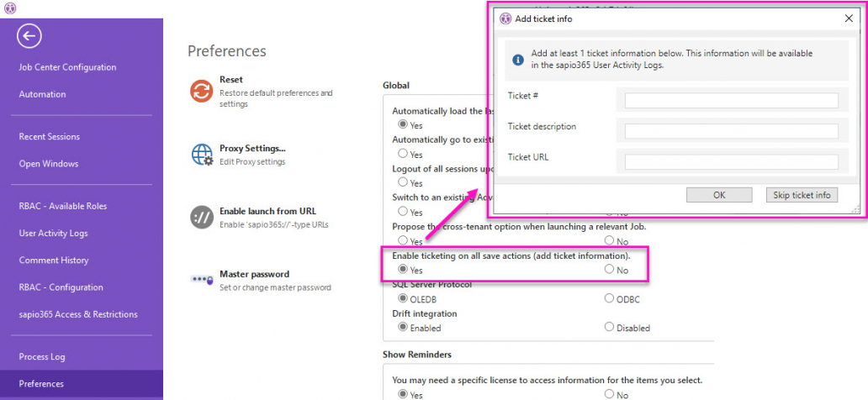Click the Skip ticket info button
The height and width of the screenshot is (400, 868).
click(x=802, y=195)
